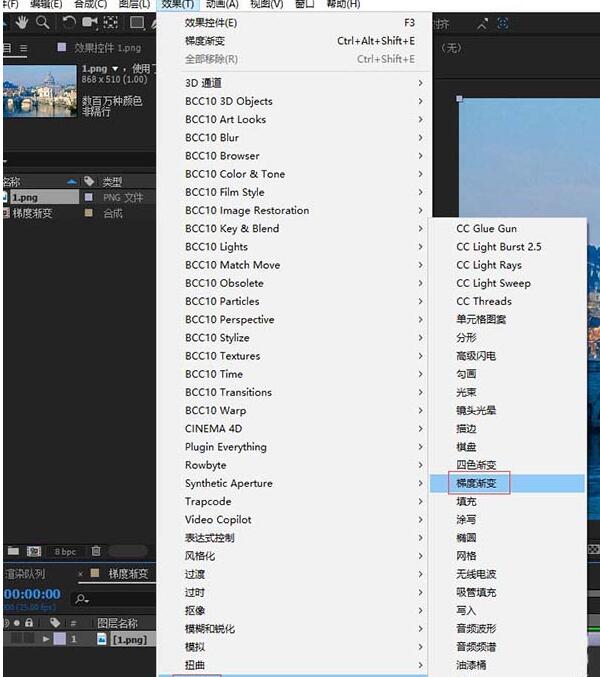This screenshot has width=600, height=677.
Task: Select the Hand tool
Action: point(22,22)
